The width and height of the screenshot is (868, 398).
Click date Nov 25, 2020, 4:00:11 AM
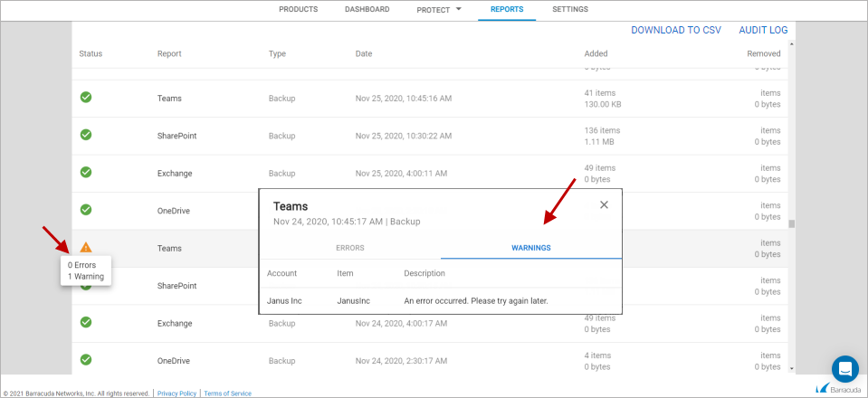[401, 174]
